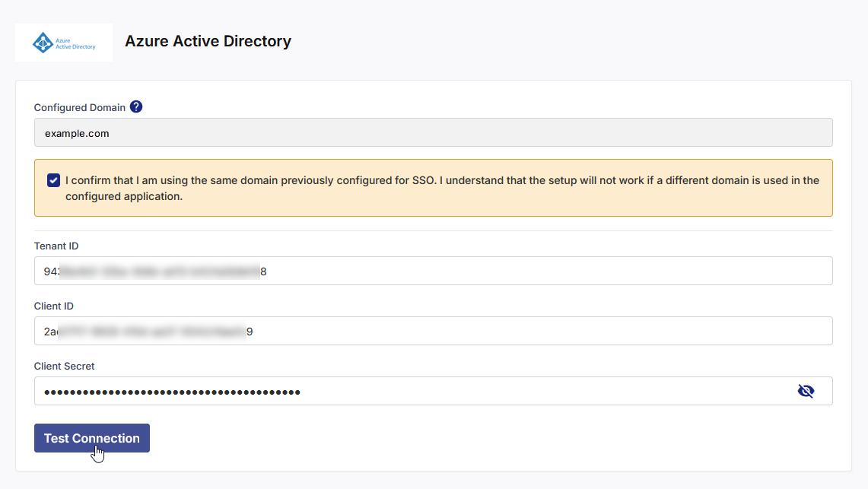Show the Client Secret using eye icon

pos(806,391)
